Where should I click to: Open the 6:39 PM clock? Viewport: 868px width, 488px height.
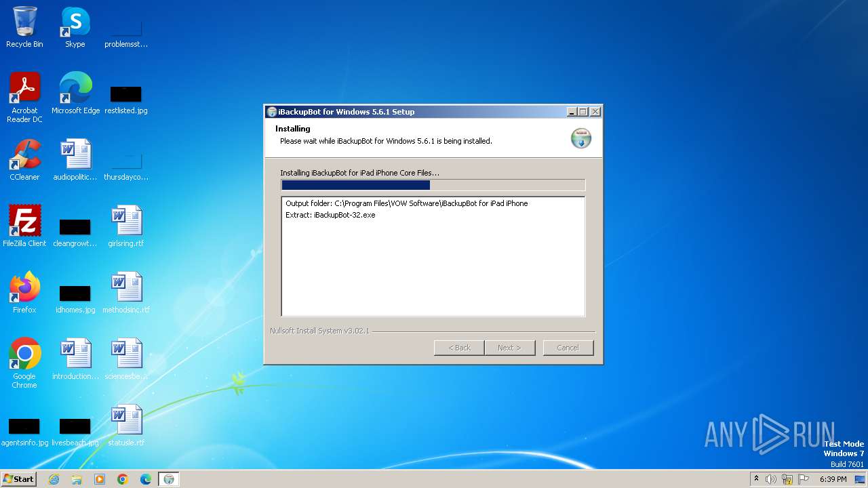tap(833, 479)
